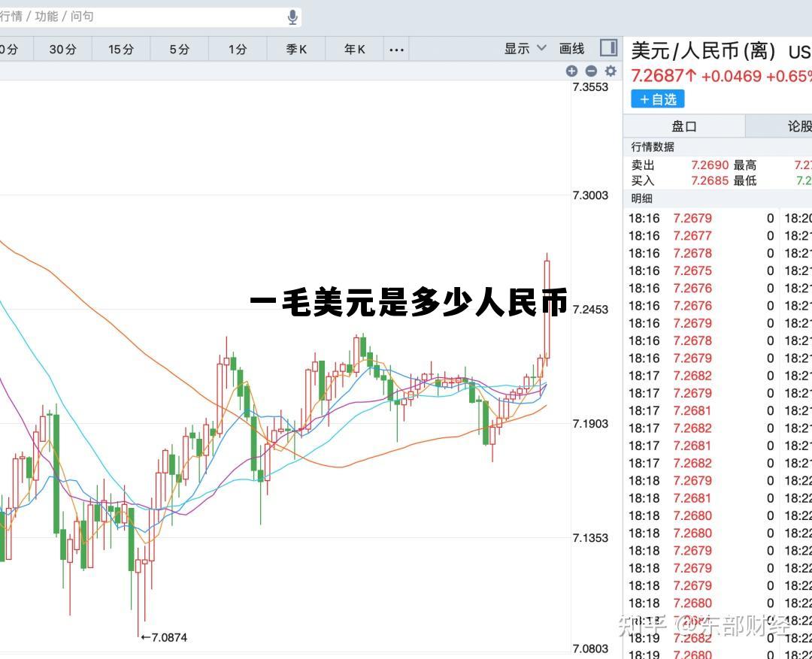The height and width of the screenshot is (659, 812).
Task: Select the 1分 chart period
Action: coord(238,50)
